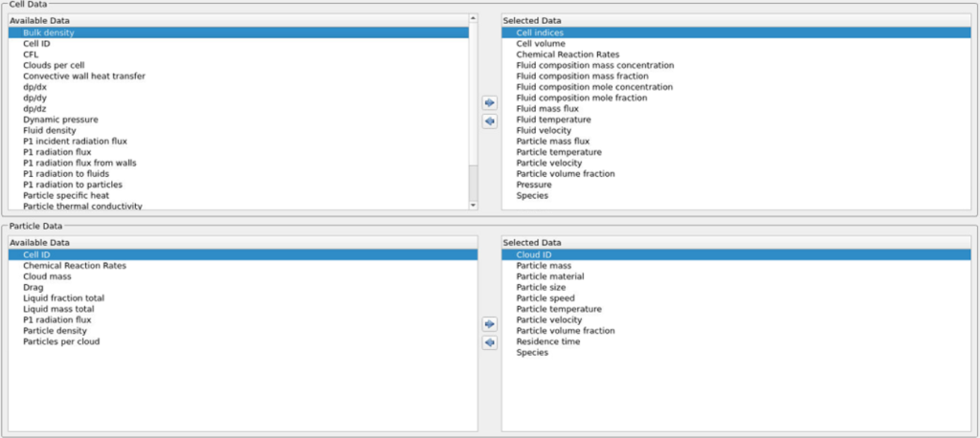Select Bulk density in Available Cell Data
The width and height of the screenshot is (980, 438).
tap(48, 33)
